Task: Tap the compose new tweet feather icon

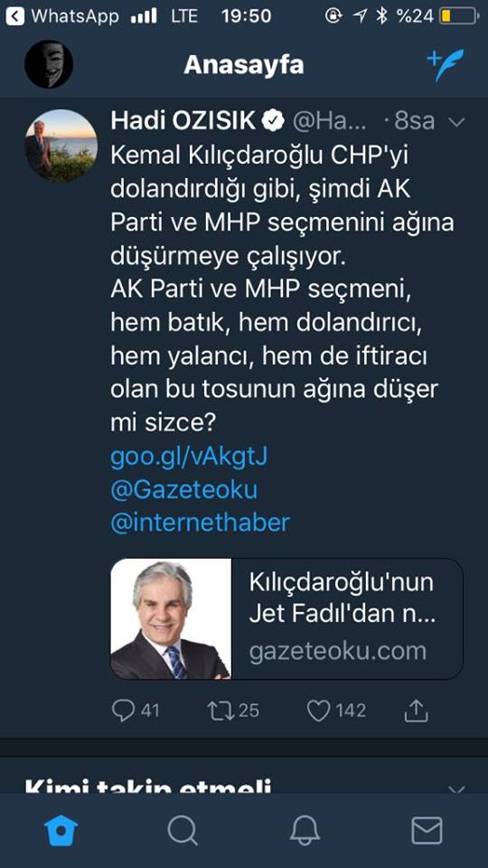Action: [x=446, y=65]
